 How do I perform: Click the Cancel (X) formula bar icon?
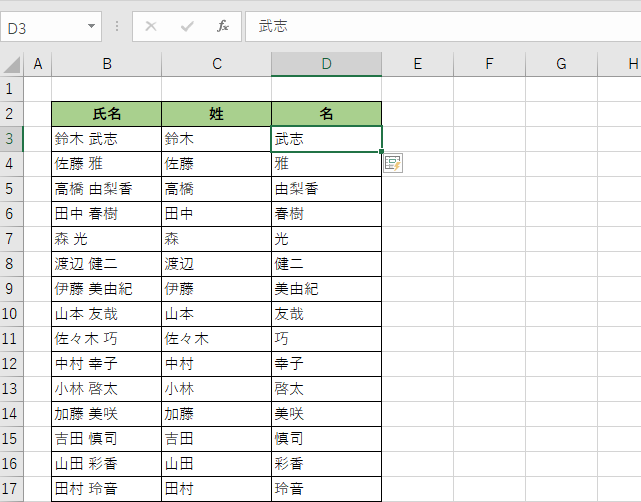pos(151,27)
